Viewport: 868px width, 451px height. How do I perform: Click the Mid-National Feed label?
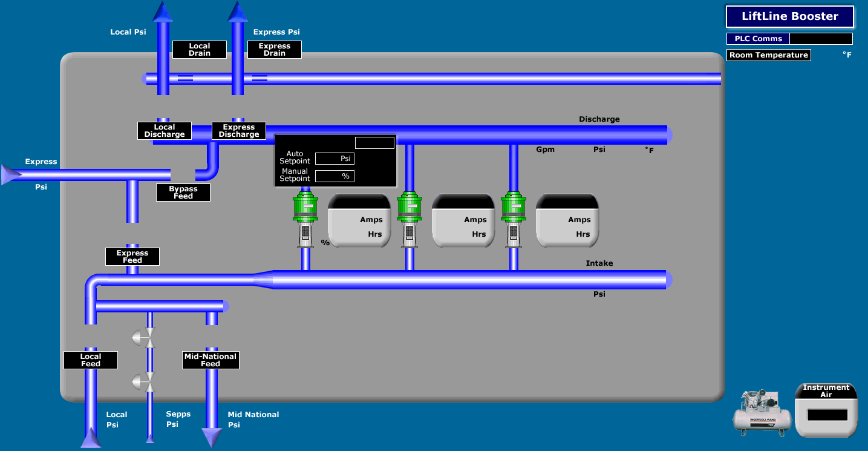click(210, 360)
